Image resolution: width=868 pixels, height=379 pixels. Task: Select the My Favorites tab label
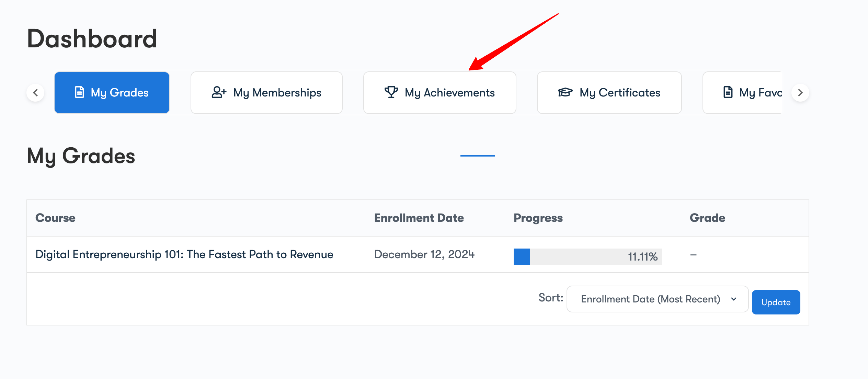761,93
